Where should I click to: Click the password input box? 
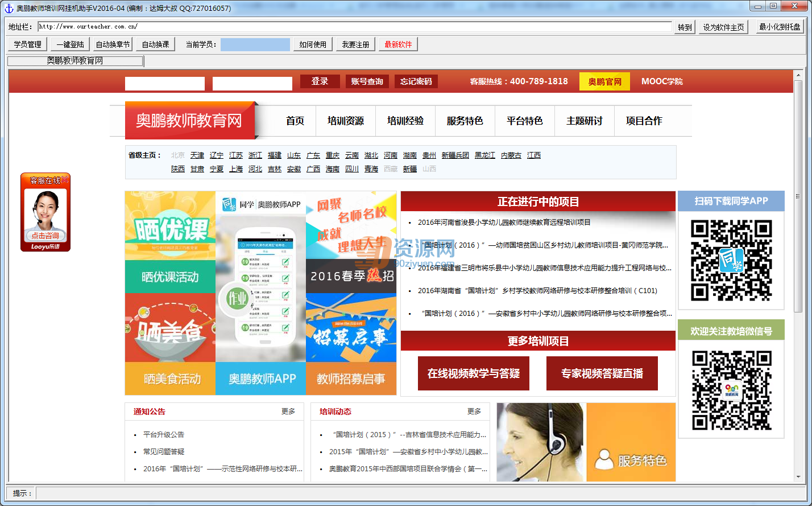[252, 84]
